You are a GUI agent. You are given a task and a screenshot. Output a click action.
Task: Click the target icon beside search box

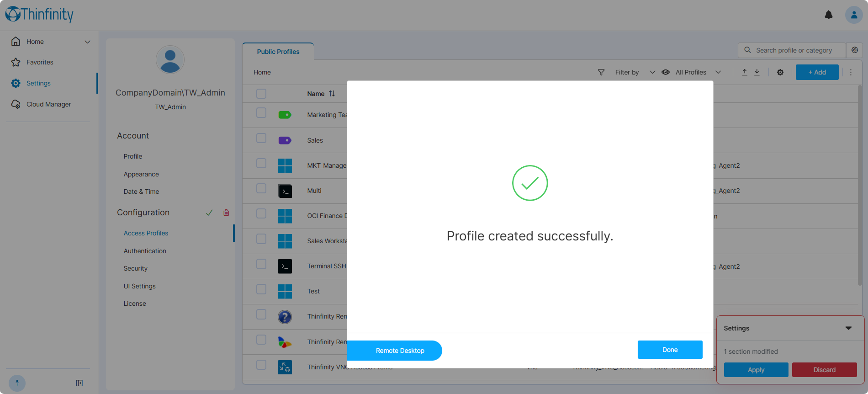854,50
